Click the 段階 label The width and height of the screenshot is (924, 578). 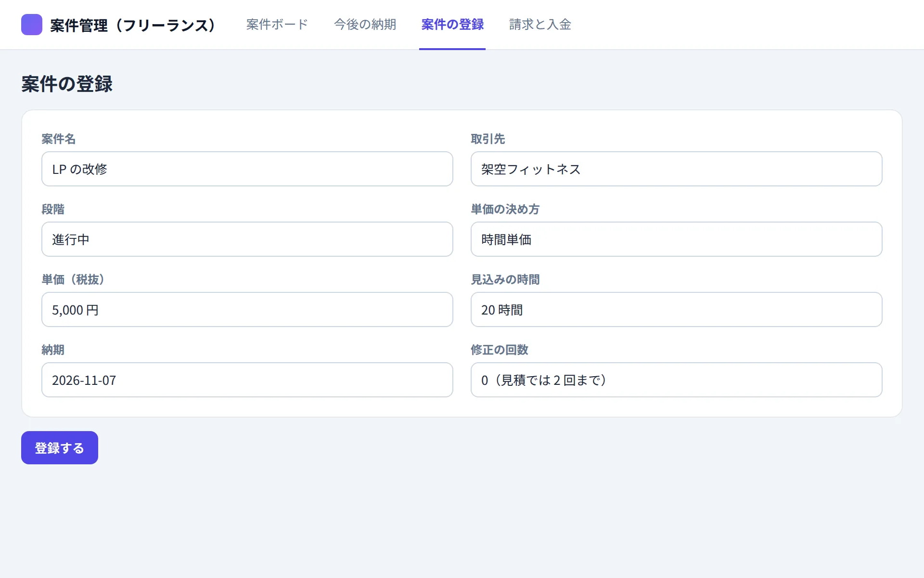click(53, 210)
